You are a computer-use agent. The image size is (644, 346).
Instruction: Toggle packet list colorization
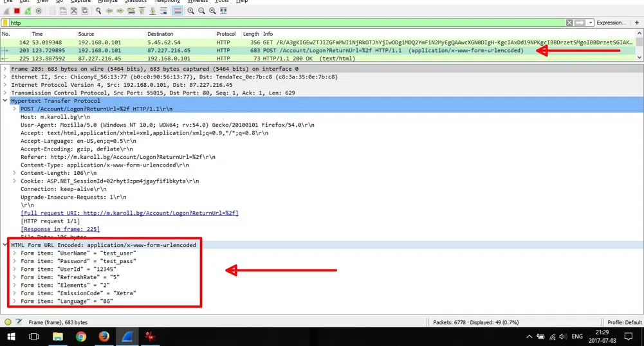(x=176, y=11)
